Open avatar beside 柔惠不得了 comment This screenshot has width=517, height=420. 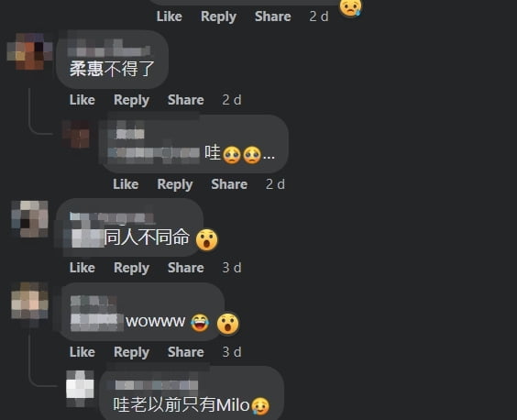tap(29, 51)
